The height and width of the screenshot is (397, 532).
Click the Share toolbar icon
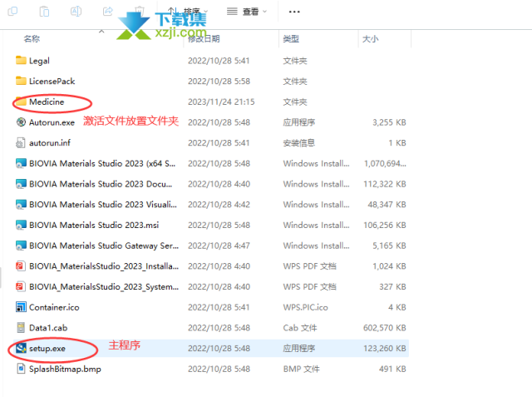[x=107, y=11]
